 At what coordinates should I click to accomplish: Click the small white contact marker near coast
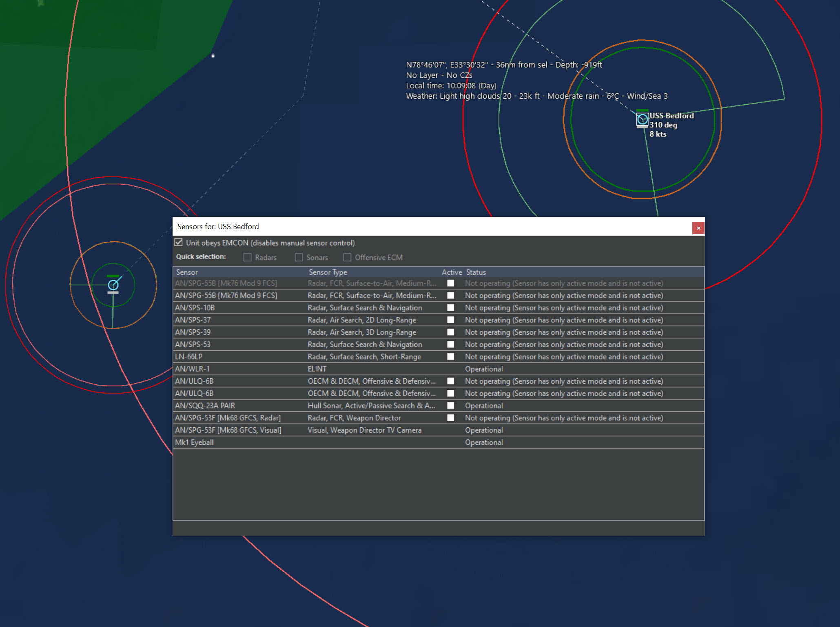click(x=213, y=55)
